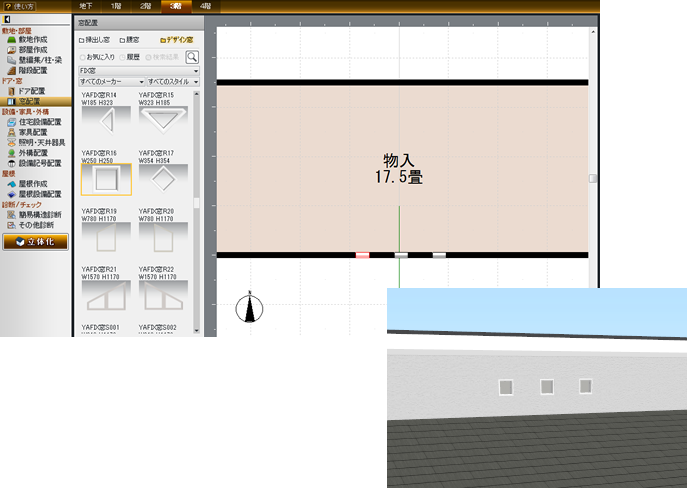Click the middle window in 3D view

pos(546,387)
